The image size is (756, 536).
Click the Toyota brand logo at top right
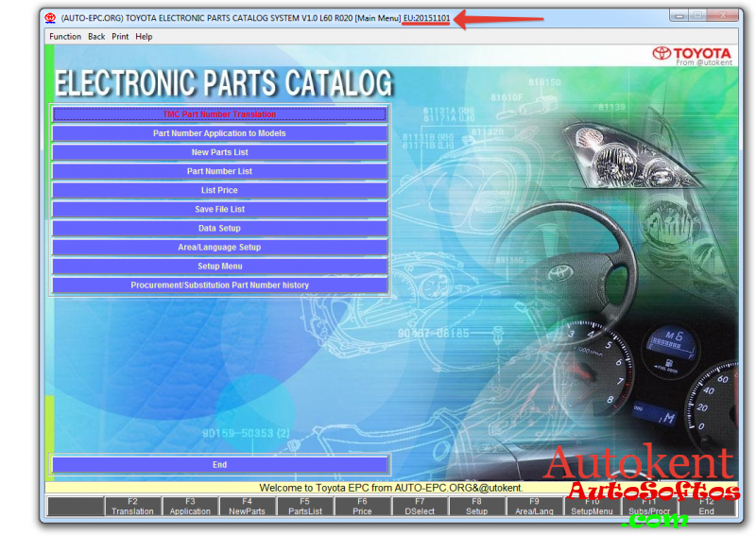coord(692,54)
